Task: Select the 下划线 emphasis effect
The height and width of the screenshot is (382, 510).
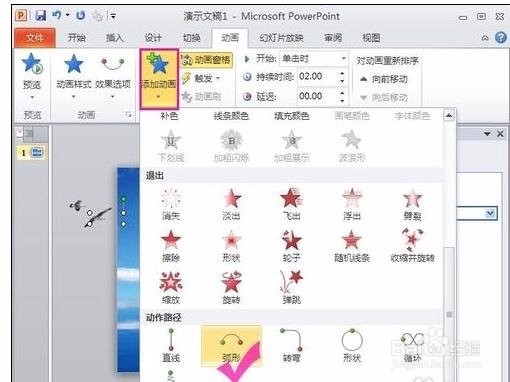Action: pos(171,146)
